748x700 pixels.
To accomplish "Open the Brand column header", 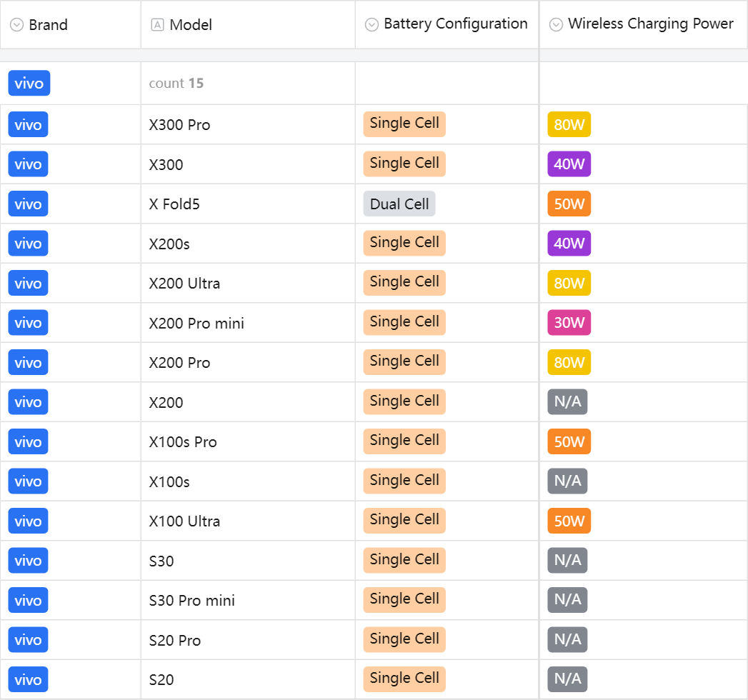I will click(x=71, y=24).
